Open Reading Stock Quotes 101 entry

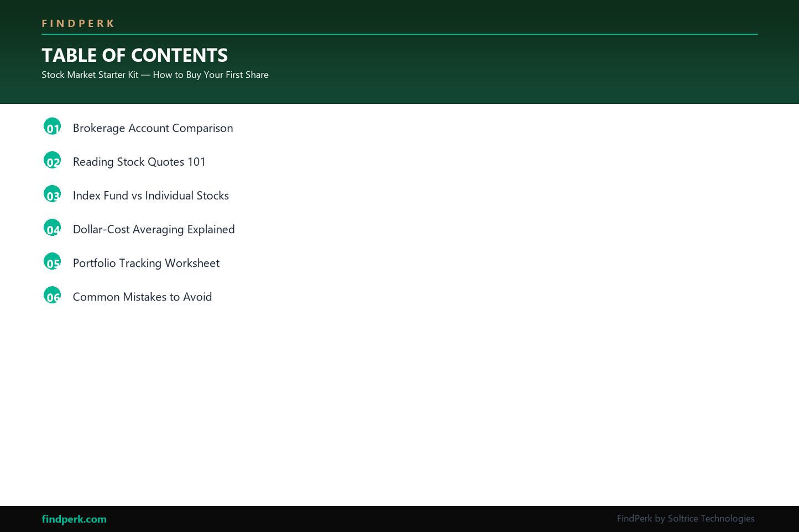click(x=139, y=162)
